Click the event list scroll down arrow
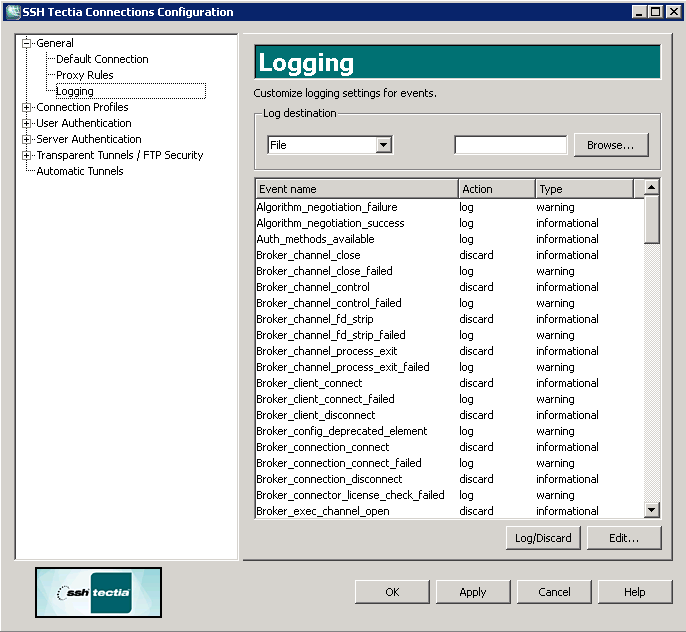The height and width of the screenshot is (632, 686). click(x=651, y=510)
